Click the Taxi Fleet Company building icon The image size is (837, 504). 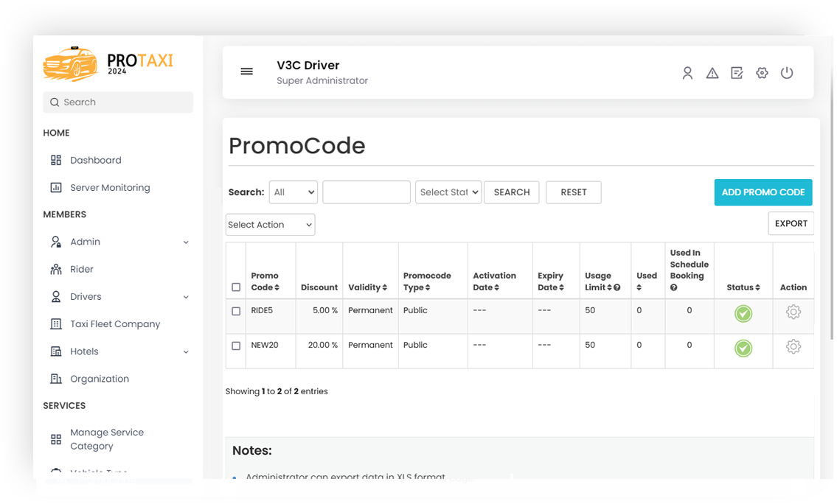(x=56, y=323)
